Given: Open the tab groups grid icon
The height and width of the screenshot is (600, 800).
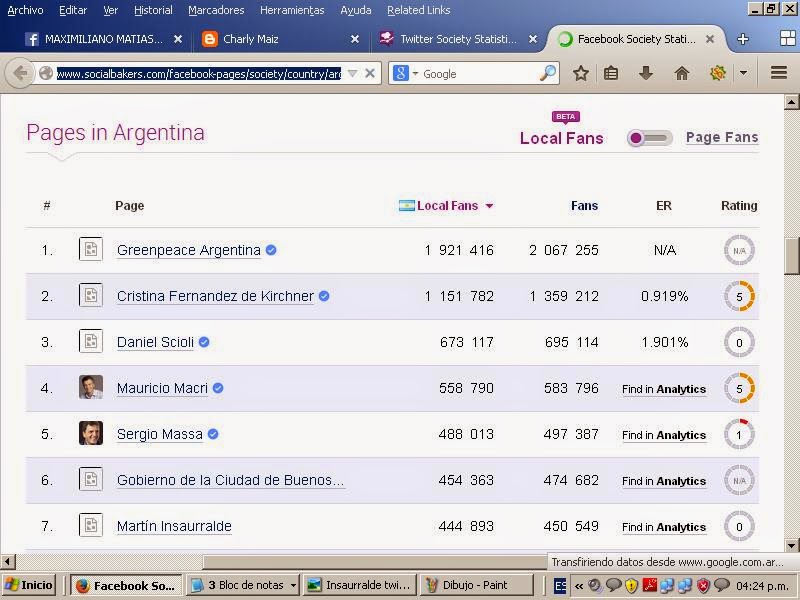Looking at the screenshot, I should tap(788, 38).
